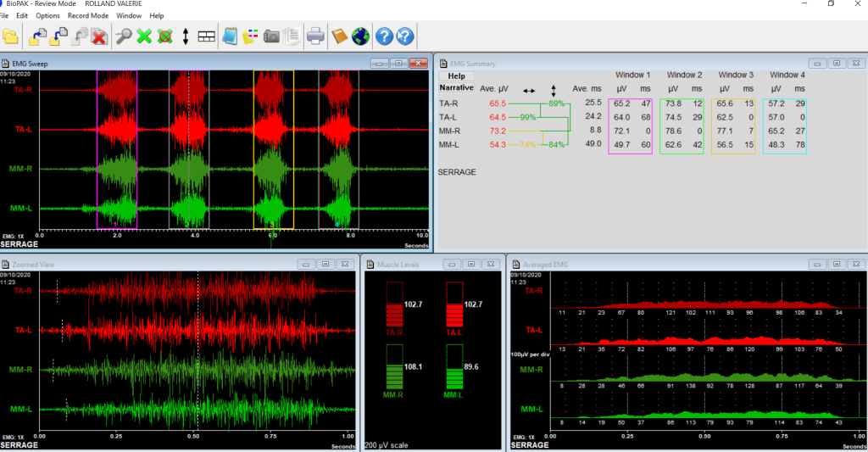Open the Window menu
868x452 pixels.
click(129, 15)
